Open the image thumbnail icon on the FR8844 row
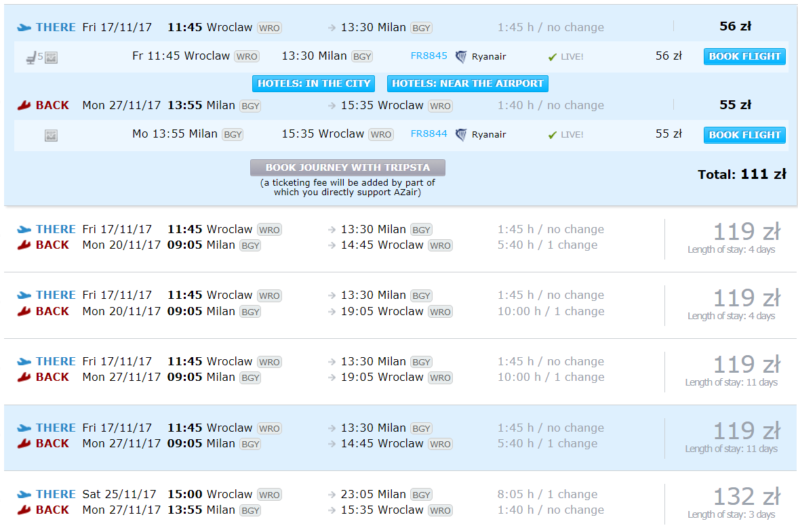 (x=51, y=136)
